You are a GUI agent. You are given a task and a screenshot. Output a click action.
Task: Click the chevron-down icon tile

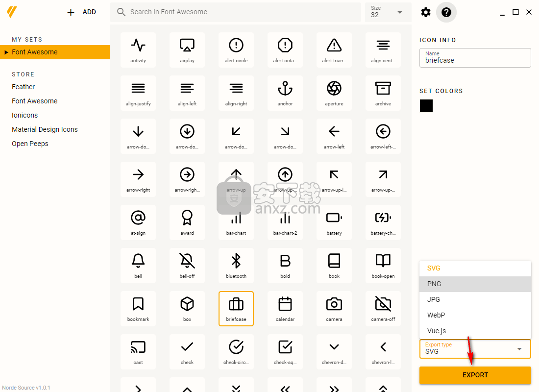[x=334, y=352]
